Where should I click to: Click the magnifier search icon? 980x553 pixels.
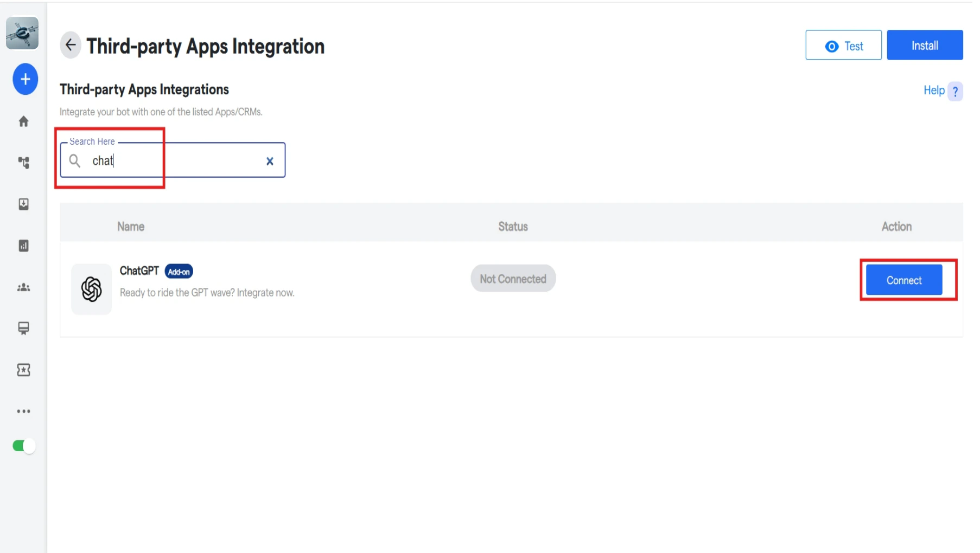point(75,160)
